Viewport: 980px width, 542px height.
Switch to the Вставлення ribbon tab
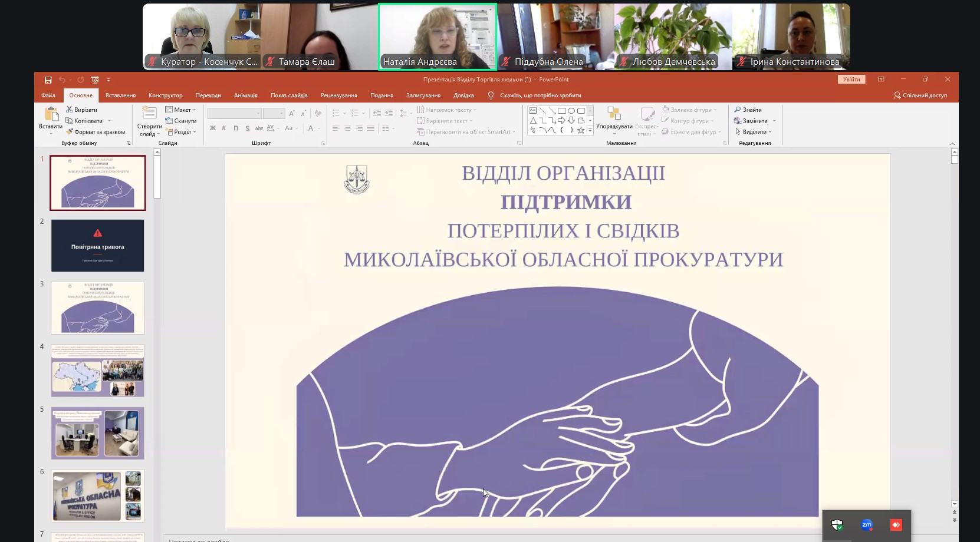pyautogui.click(x=120, y=95)
